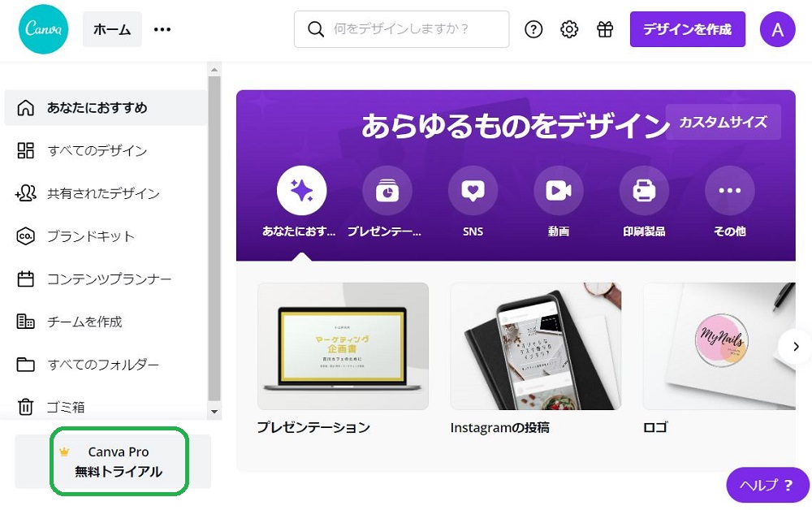Expand more templates with the right arrow chevron
Screen dimensions: 812x510
tap(795, 346)
